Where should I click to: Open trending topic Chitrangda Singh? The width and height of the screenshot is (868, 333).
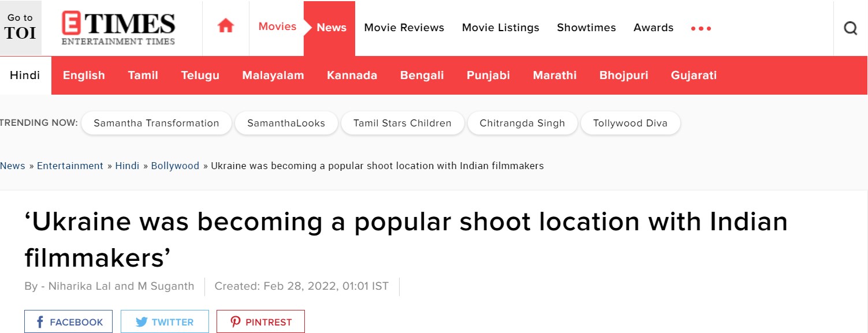523,123
